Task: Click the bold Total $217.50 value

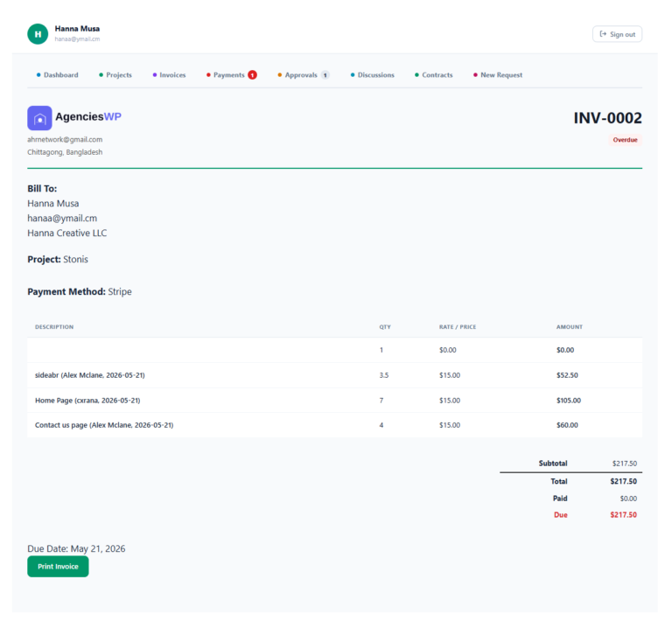Action: 624,481
